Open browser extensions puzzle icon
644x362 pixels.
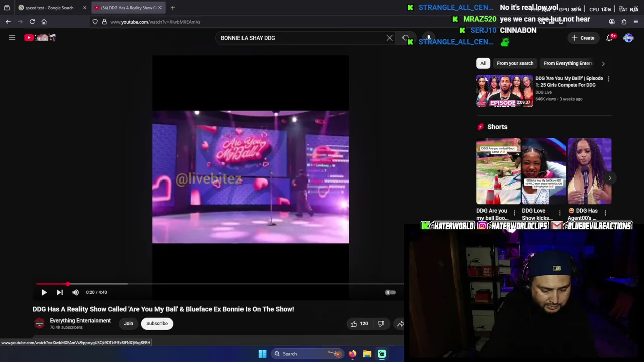[624, 22]
